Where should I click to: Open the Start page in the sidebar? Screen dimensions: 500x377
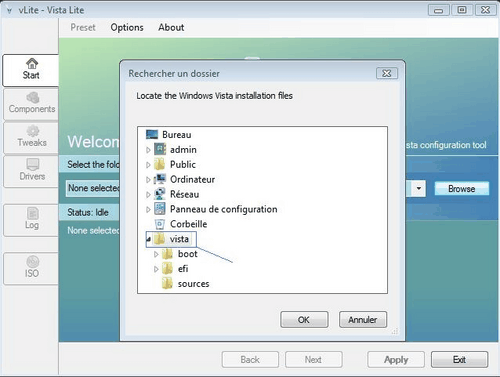coord(31,70)
